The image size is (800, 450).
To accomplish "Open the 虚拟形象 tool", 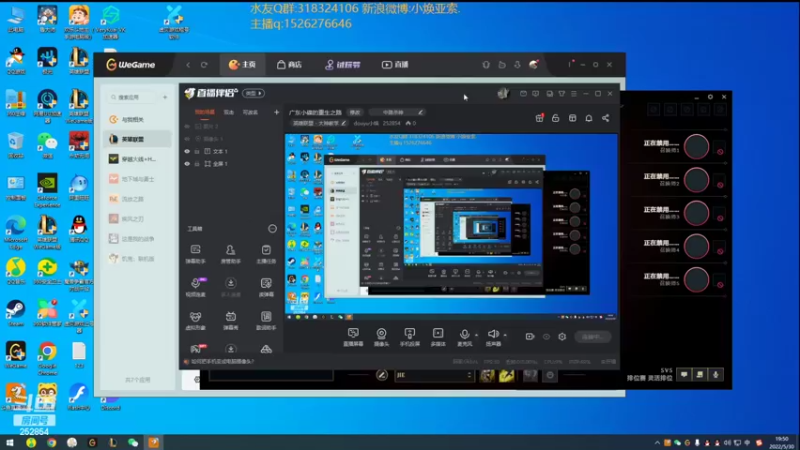I will point(195,321).
